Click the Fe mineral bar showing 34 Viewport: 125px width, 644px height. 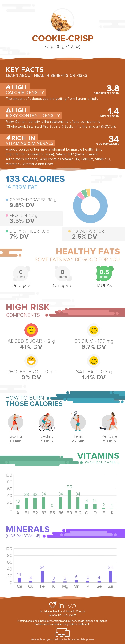(x=42, y=576)
